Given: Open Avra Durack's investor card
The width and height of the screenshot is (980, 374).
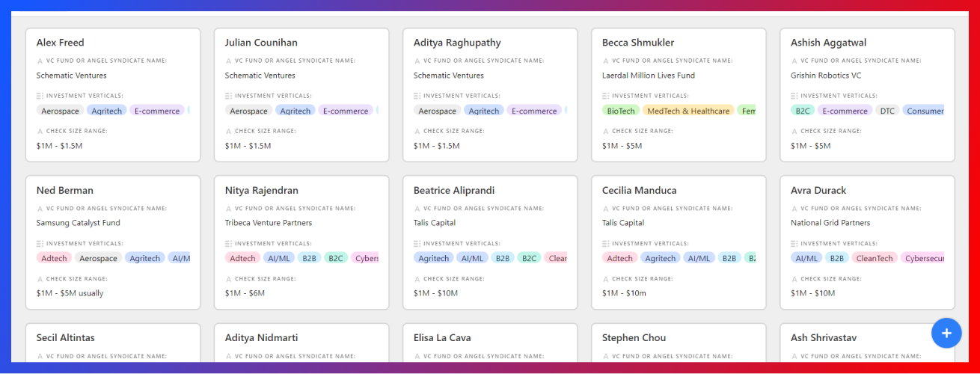Looking at the screenshot, I should (x=867, y=242).
